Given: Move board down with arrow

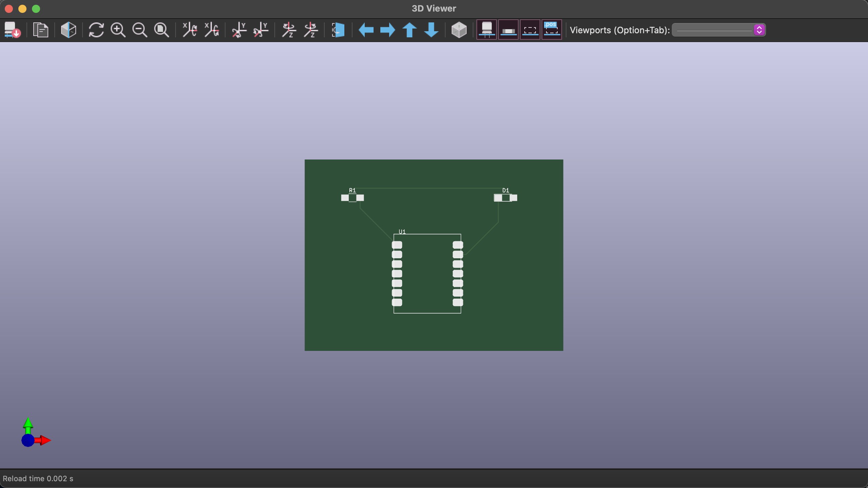Looking at the screenshot, I should coord(431,30).
